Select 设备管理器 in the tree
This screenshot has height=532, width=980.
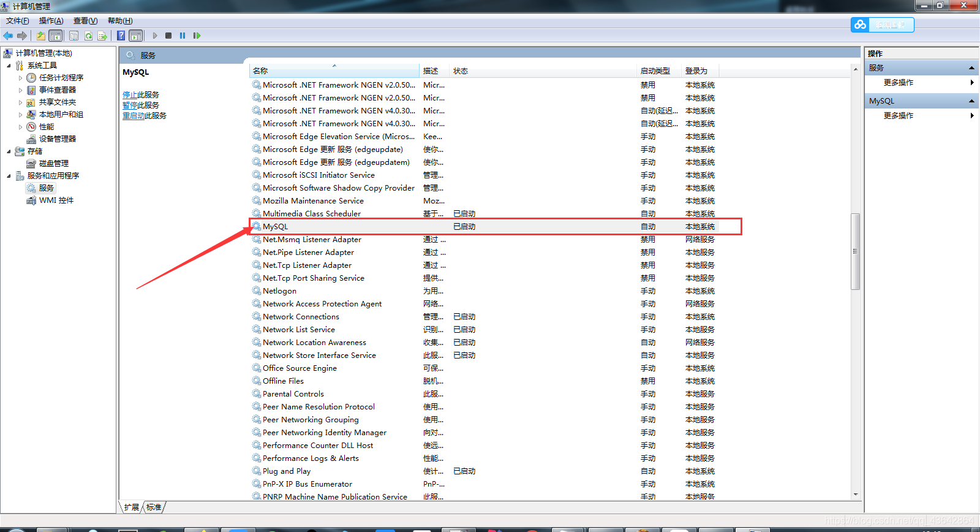pyautogui.click(x=58, y=139)
